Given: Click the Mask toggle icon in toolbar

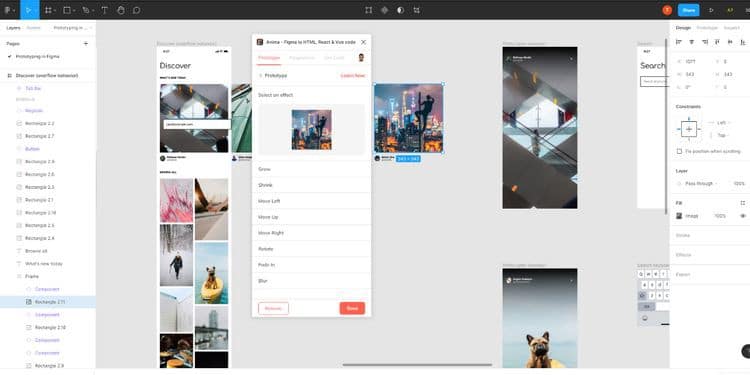Looking at the screenshot, I should click(400, 10).
